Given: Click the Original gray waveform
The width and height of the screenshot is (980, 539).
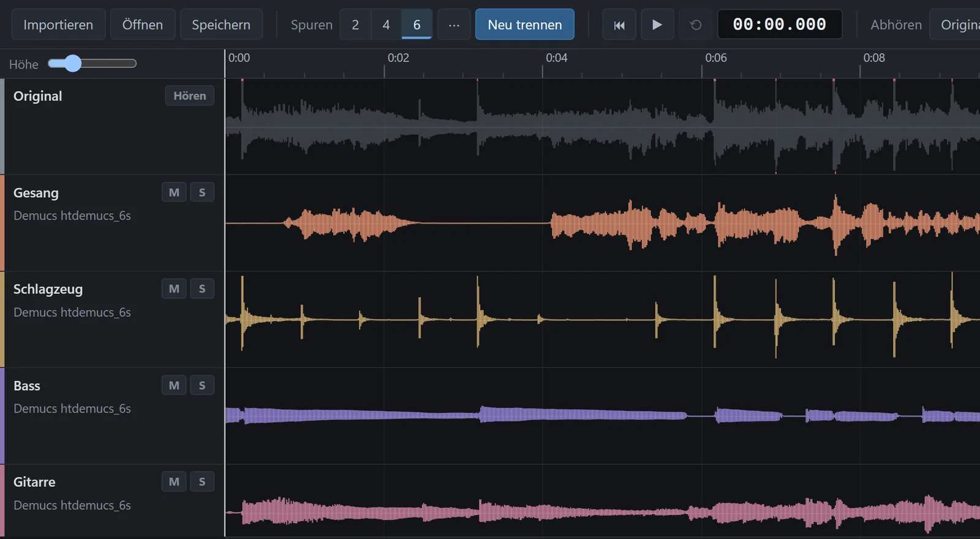Looking at the screenshot, I should [603, 127].
